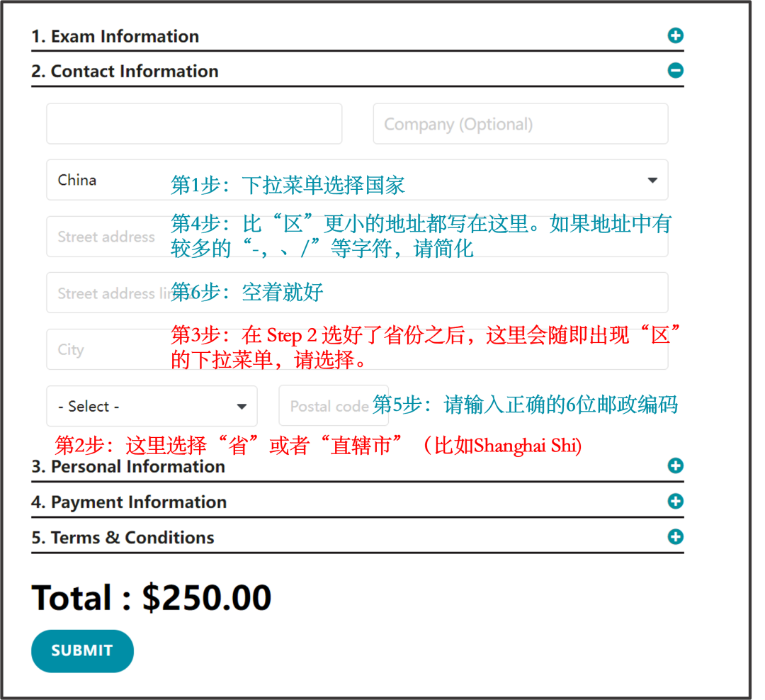The height and width of the screenshot is (700, 765).
Task: Expand Exam Information with the plus icon
Action: coord(675,35)
